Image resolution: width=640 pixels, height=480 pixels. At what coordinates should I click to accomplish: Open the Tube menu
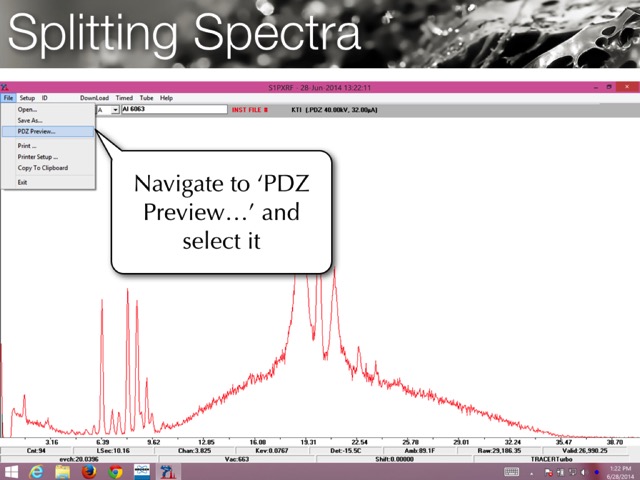click(x=146, y=98)
